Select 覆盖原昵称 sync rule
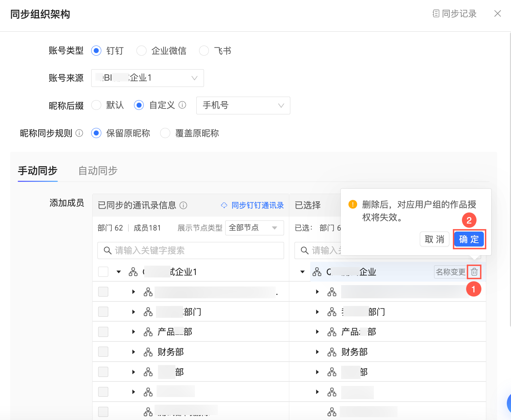This screenshot has width=511, height=420. click(x=165, y=133)
